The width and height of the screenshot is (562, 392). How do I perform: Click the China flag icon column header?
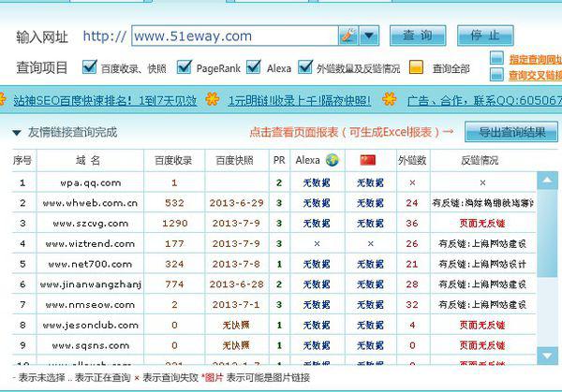[x=368, y=160]
